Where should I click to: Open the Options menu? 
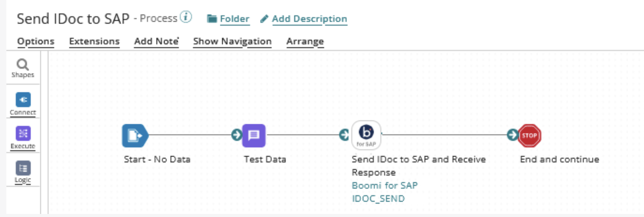(36, 41)
